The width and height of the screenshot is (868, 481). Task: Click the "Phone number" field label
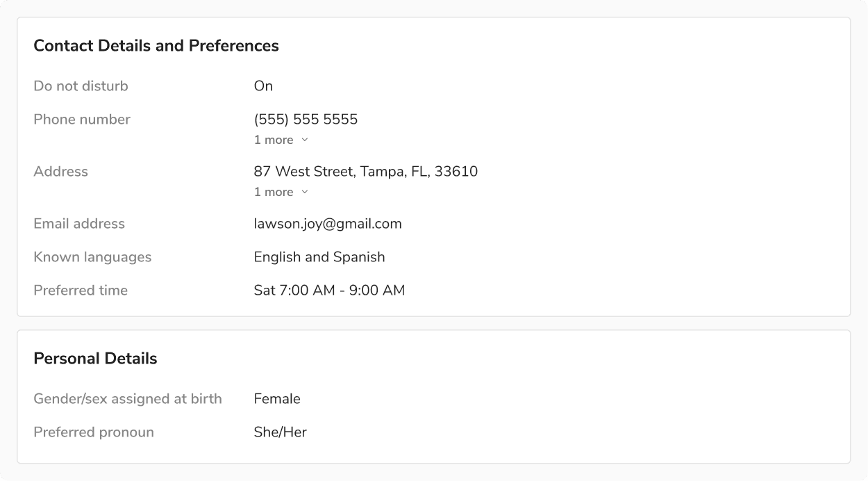82,120
